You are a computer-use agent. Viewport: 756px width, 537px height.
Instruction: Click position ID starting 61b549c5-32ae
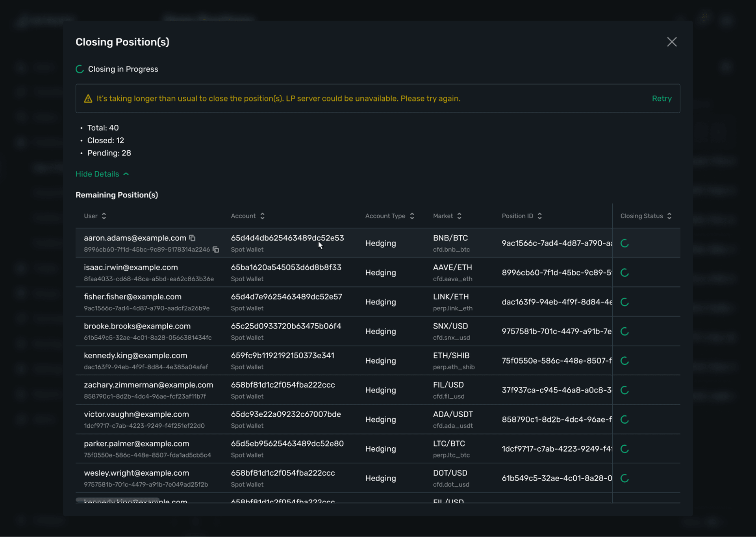(557, 478)
